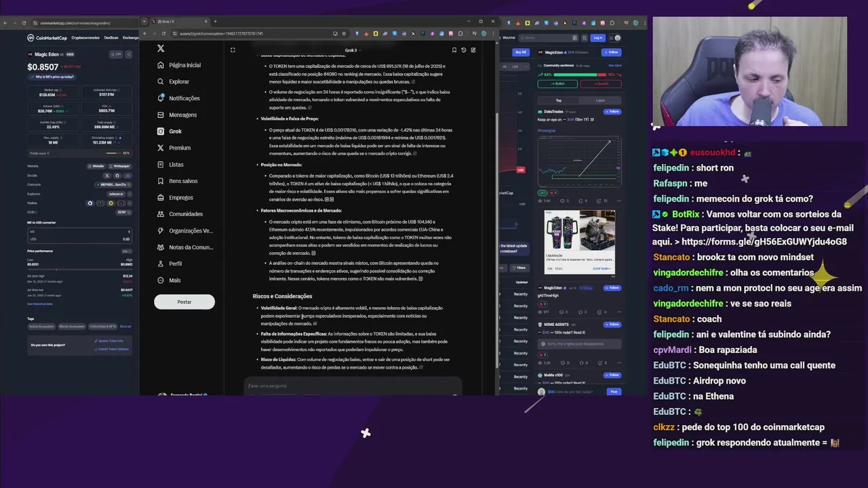Open DexScan menu on CoinMarketCap
The height and width of the screenshot is (488, 868).
[111, 38]
